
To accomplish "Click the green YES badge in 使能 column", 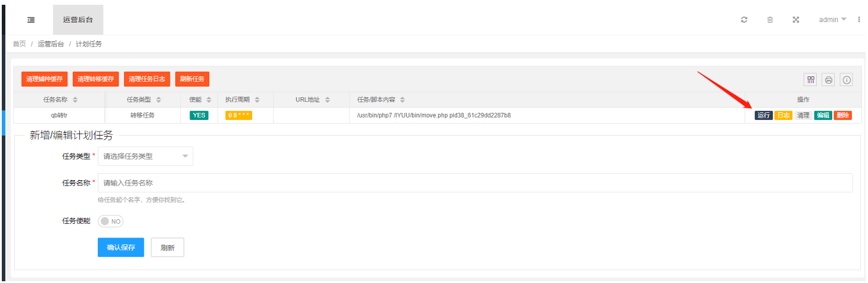I will click(x=199, y=115).
